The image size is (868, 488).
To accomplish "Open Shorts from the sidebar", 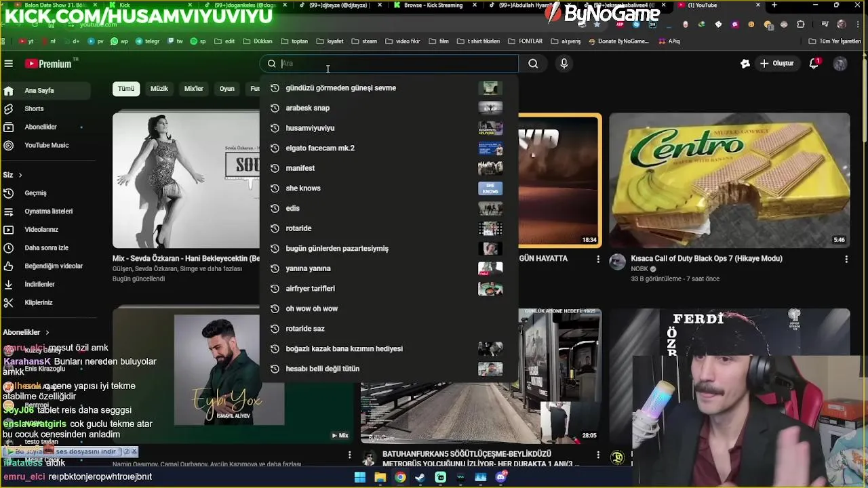I will point(45,108).
